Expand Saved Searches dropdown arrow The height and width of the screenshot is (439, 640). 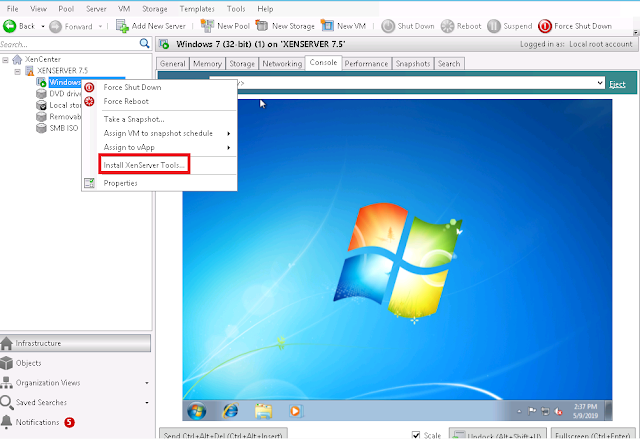pos(147,403)
